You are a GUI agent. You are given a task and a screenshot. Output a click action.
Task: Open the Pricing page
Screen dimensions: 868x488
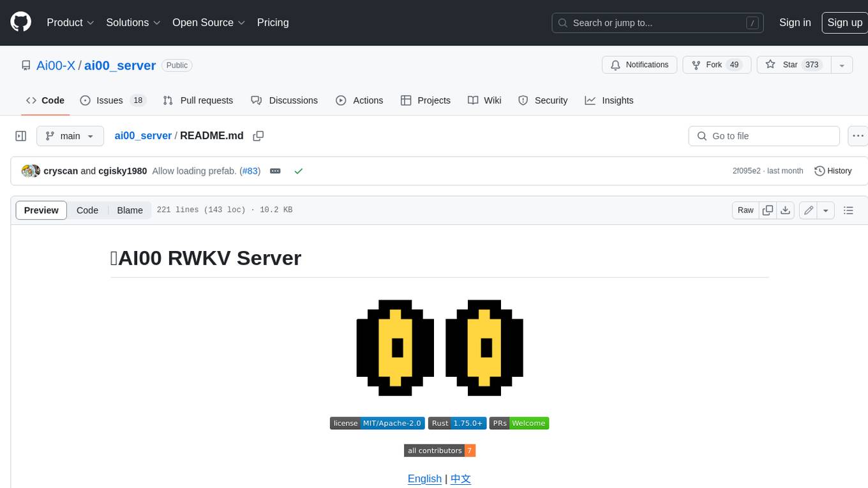coord(273,22)
